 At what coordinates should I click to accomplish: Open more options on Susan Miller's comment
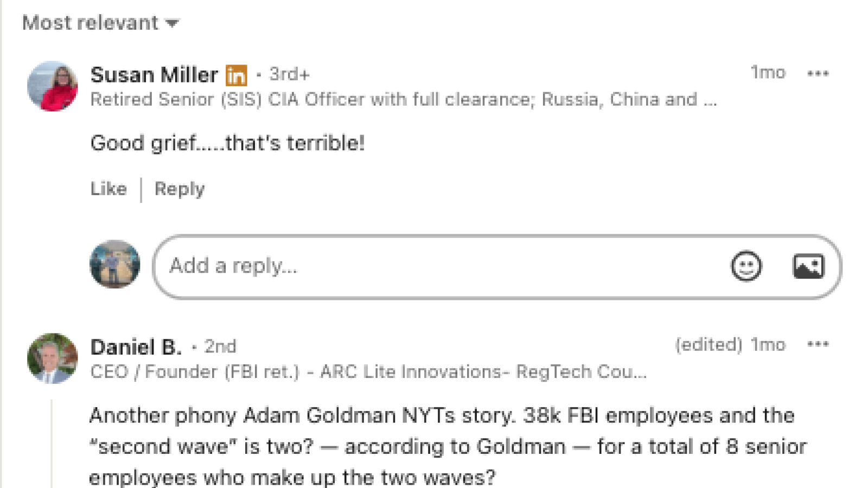(818, 73)
